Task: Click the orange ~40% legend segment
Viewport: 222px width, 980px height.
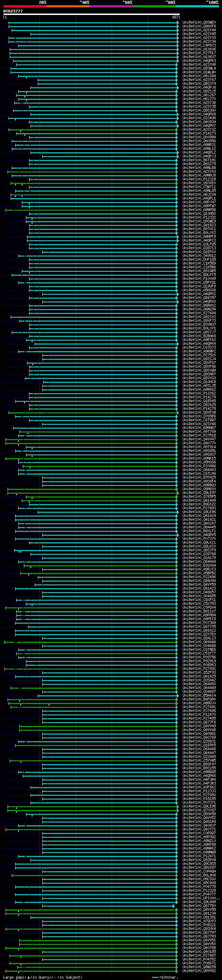Action: point(68,6)
